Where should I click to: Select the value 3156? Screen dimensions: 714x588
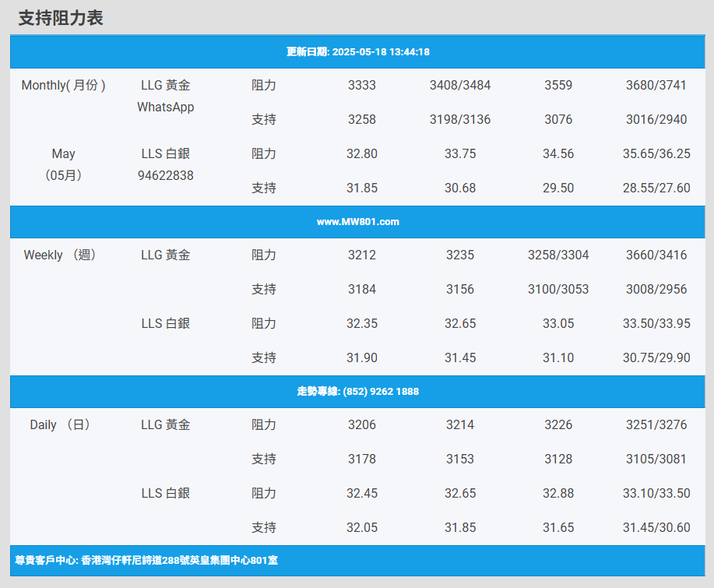point(460,289)
